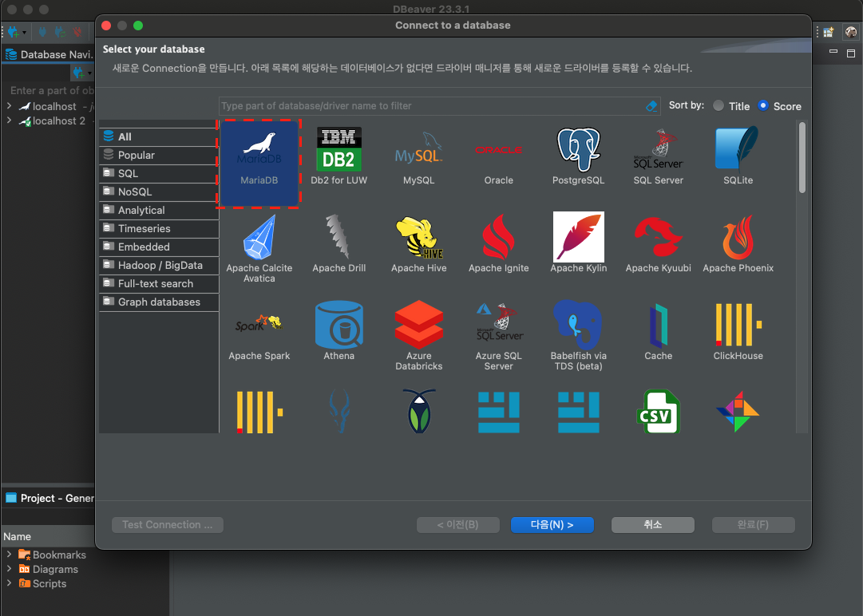Clear the driver filter with eraser icon
Viewport: 863px width, 616px height.
(x=651, y=106)
